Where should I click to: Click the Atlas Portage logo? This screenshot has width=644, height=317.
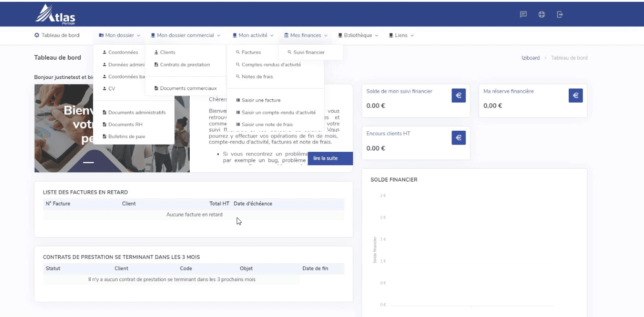(x=55, y=15)
